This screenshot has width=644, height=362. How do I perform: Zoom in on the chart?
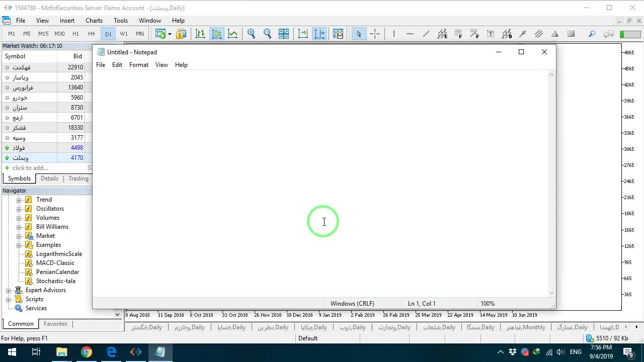(252, 34)
